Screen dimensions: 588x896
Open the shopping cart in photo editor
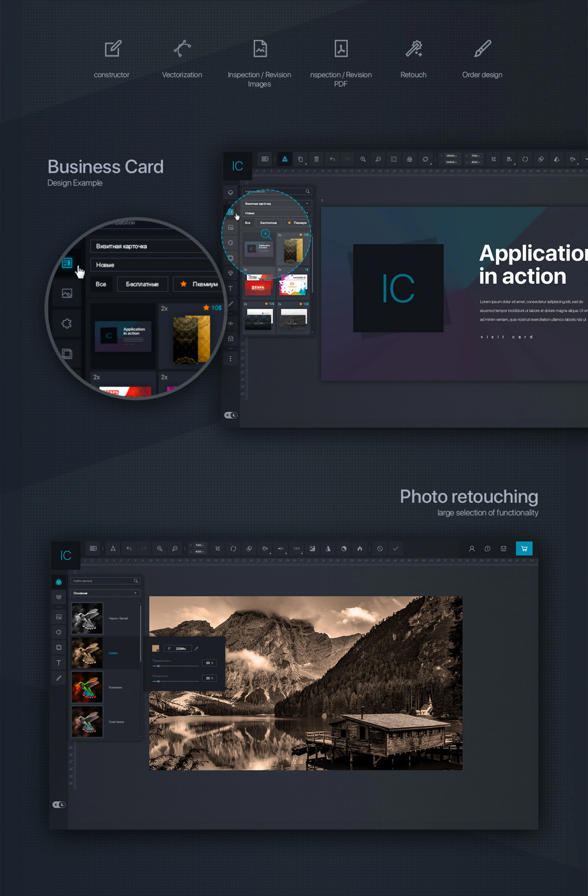coord(524,549)
